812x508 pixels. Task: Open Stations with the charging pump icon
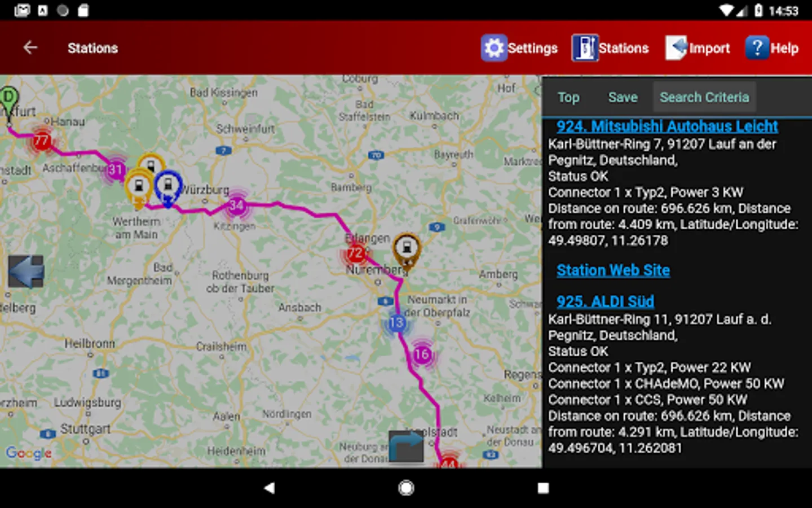click(585, 48)
